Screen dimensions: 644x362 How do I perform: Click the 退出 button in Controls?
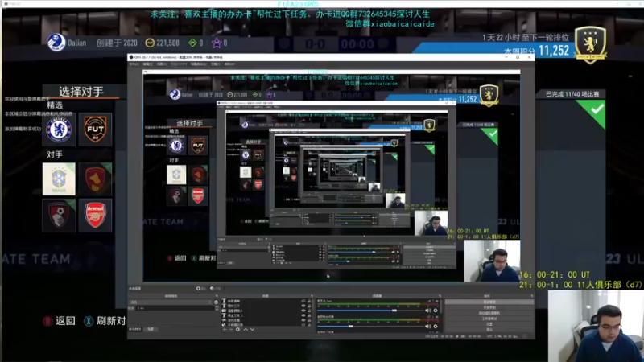click(x=489, y=330)
